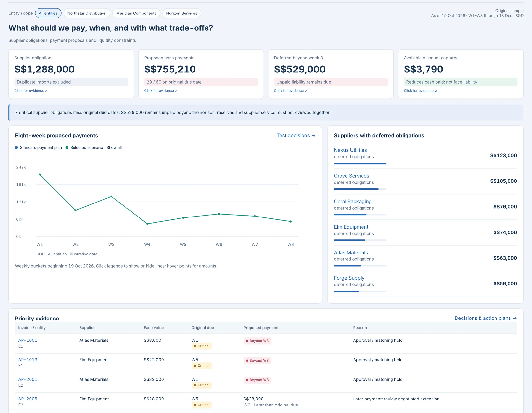Toggle Selected scenario legend line
The height and width of the screenshot is (413, 532).
[84, 147]
